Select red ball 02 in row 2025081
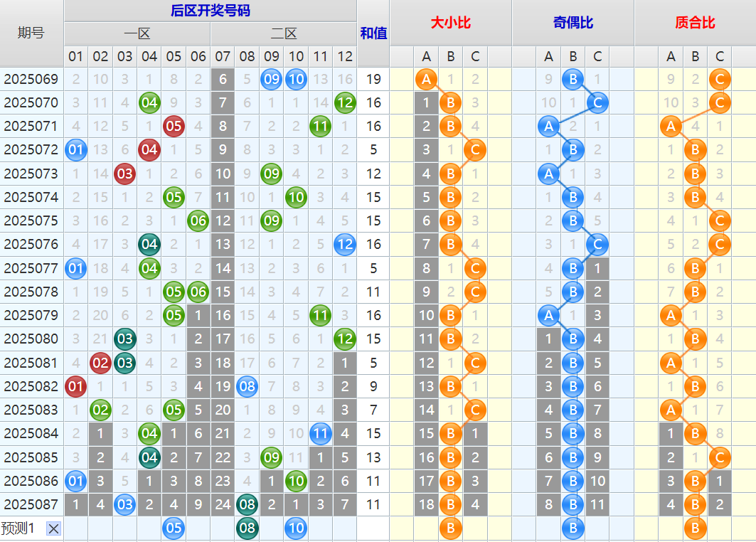 pos(100,363)
